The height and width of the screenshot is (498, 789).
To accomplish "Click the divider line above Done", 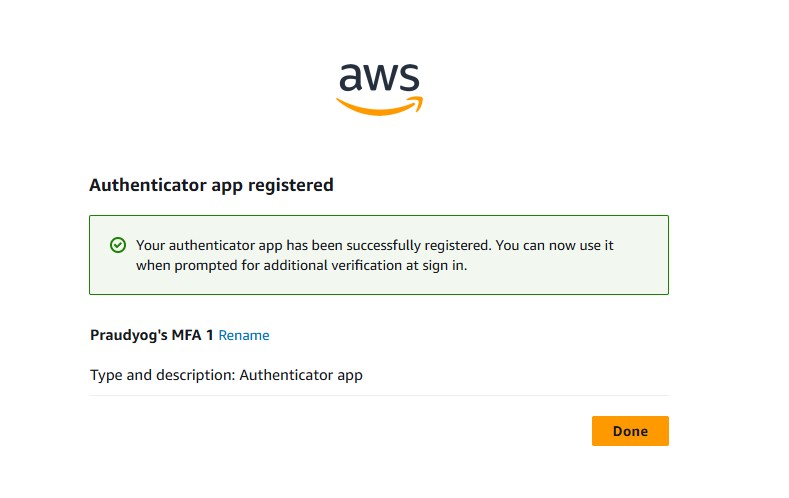I will (378, 395).
